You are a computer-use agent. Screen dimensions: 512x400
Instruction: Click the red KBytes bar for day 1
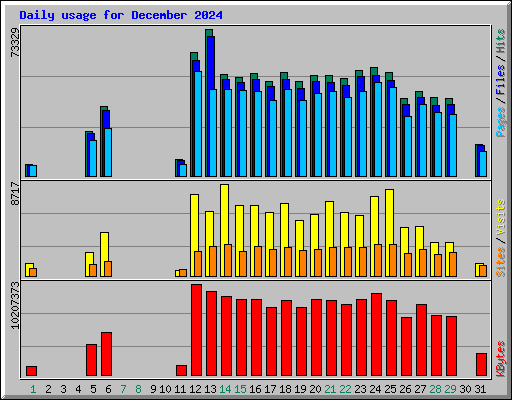(31, 371)
